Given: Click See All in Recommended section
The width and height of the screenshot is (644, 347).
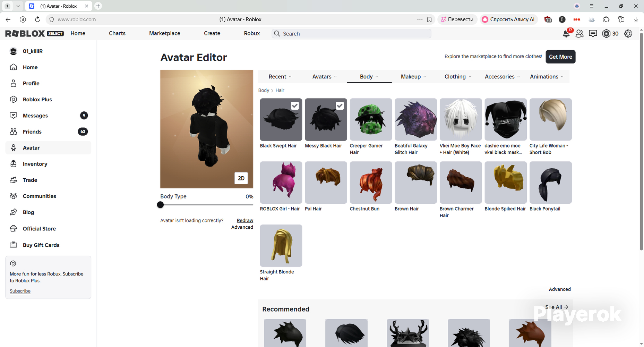Looking at the screenshot, I should click(557, 307).
